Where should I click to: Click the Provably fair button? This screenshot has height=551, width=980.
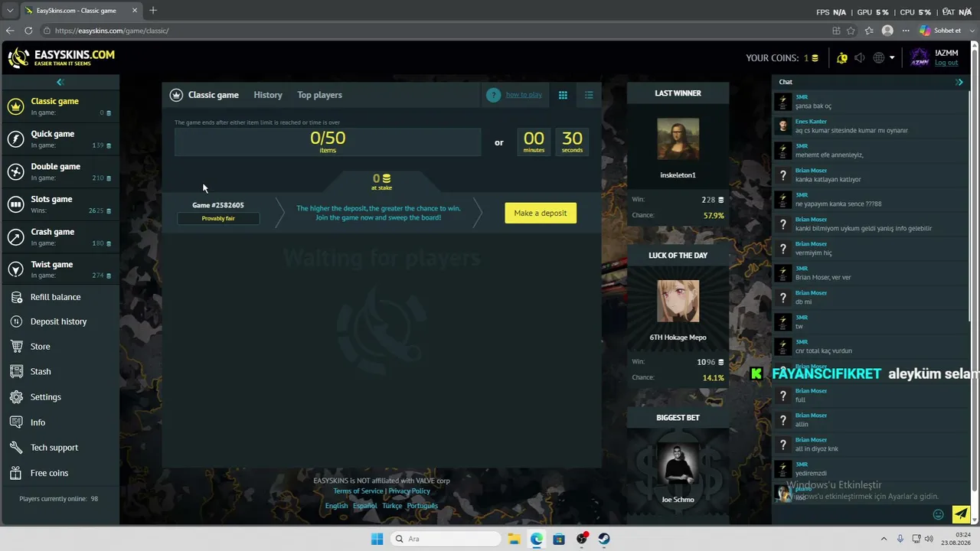pos(218,218)
